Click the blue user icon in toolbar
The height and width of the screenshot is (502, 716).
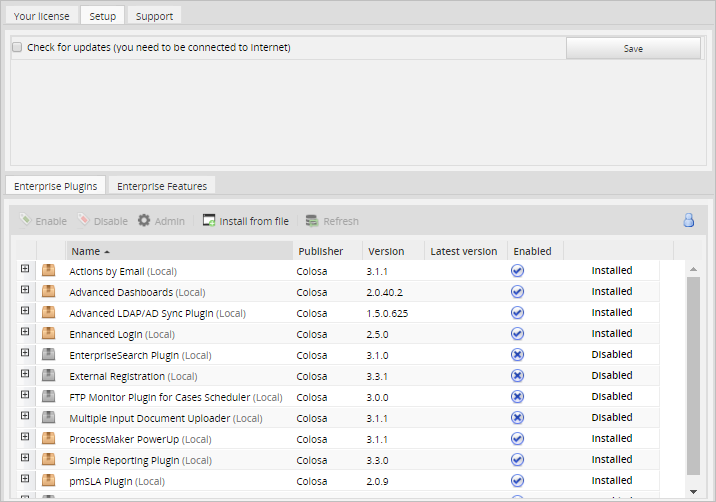click(x=688, y=221)
